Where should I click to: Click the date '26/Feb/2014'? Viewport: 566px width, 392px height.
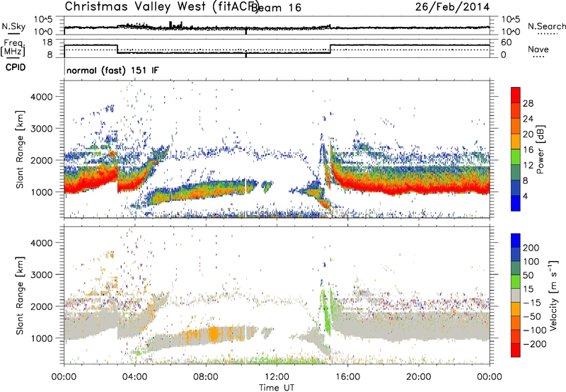click(x=452, y=7)
